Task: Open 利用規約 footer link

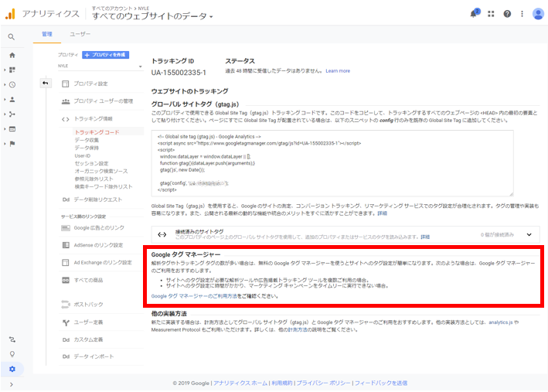Action: 281,383
